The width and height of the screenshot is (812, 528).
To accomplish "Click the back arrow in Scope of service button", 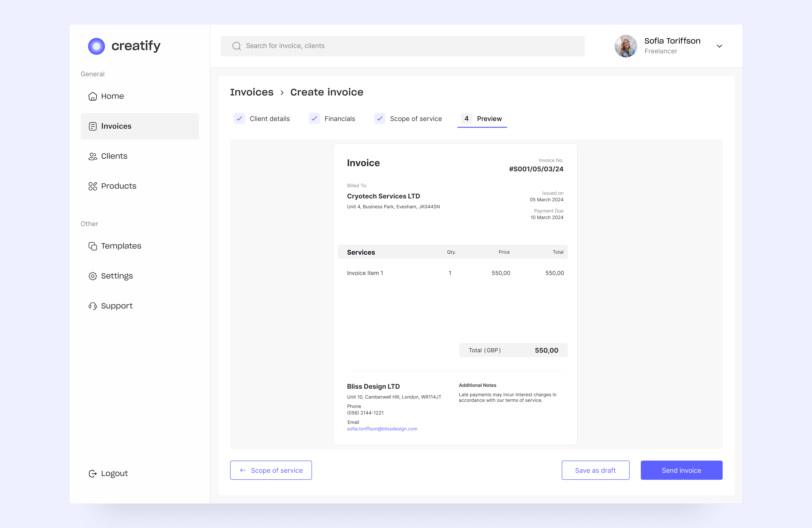I will [243, 470].
